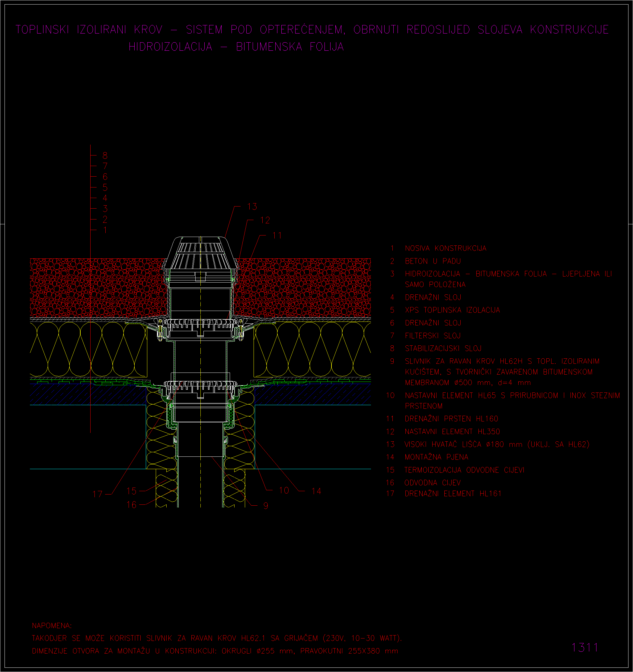Select note line starting 'TAKODJER SE MOŽE KORISTITI'
This screenshot has height=672, width=633.
click(217, 638)
